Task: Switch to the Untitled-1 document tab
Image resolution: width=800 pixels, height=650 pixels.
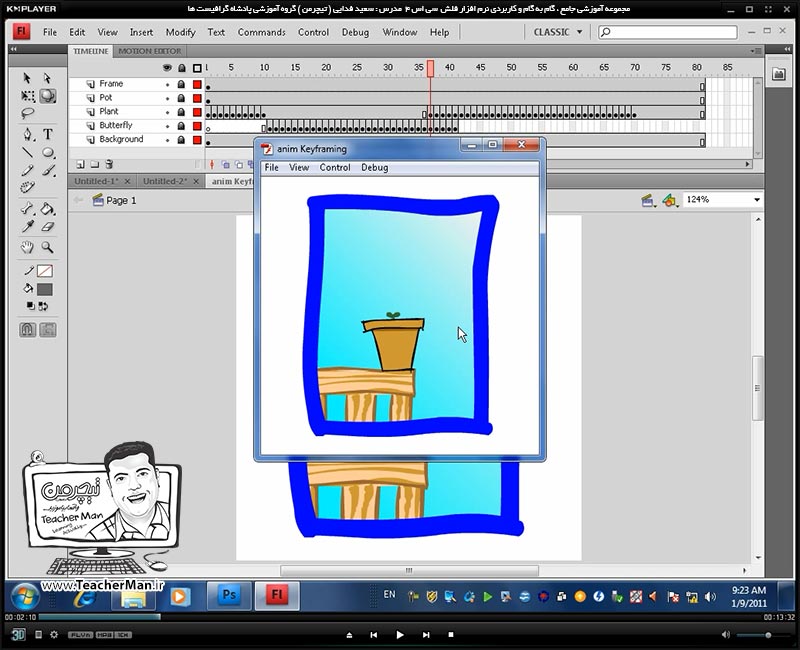Action: pyautogui.click(x=95, y=181)
